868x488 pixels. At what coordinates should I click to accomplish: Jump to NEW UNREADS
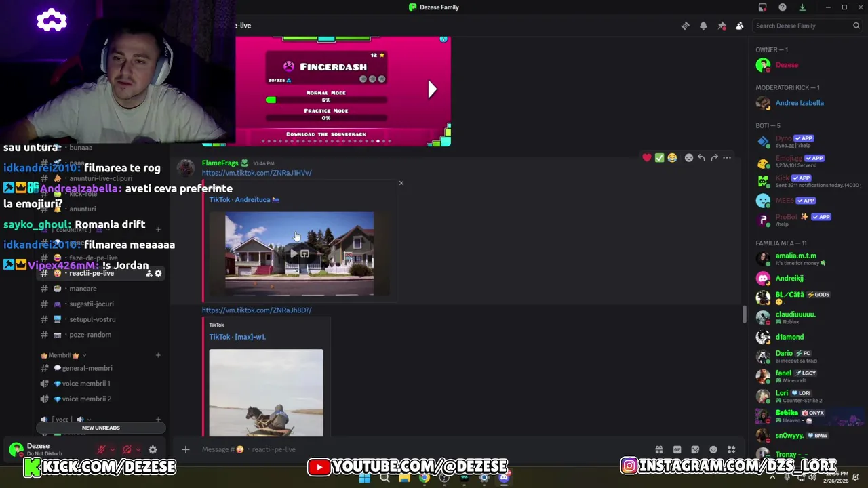tap(100, 428)
